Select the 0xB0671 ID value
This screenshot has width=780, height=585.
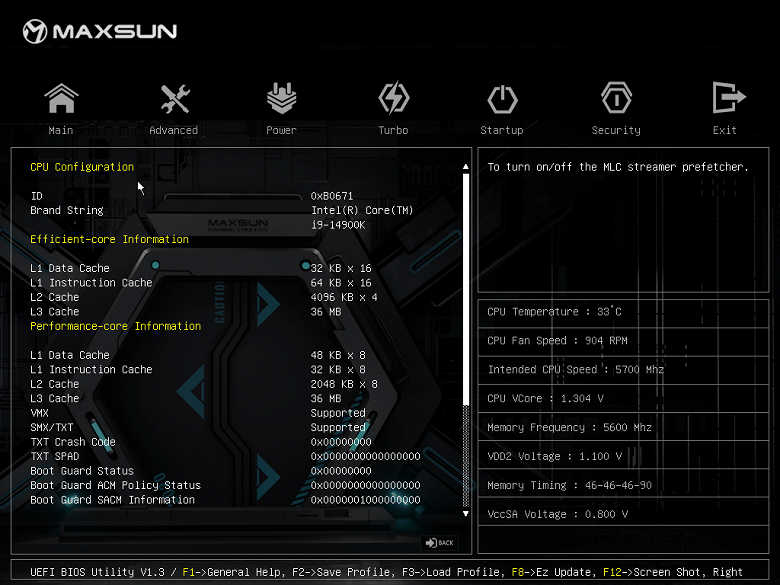click(332, 196)
